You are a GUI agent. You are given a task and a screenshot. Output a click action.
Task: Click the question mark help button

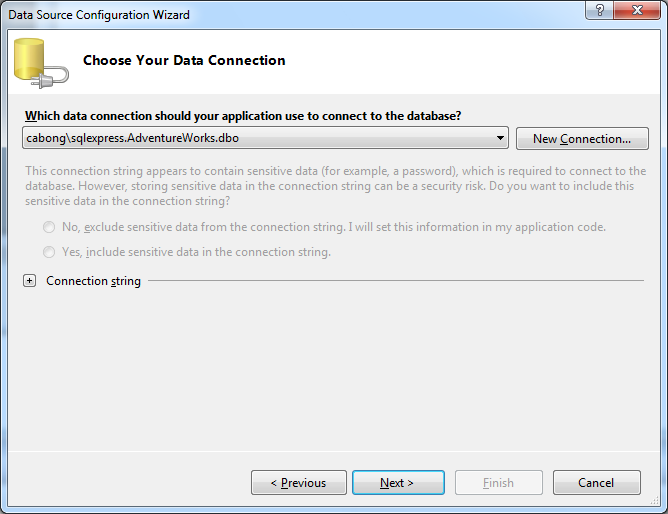pos(600,10)
